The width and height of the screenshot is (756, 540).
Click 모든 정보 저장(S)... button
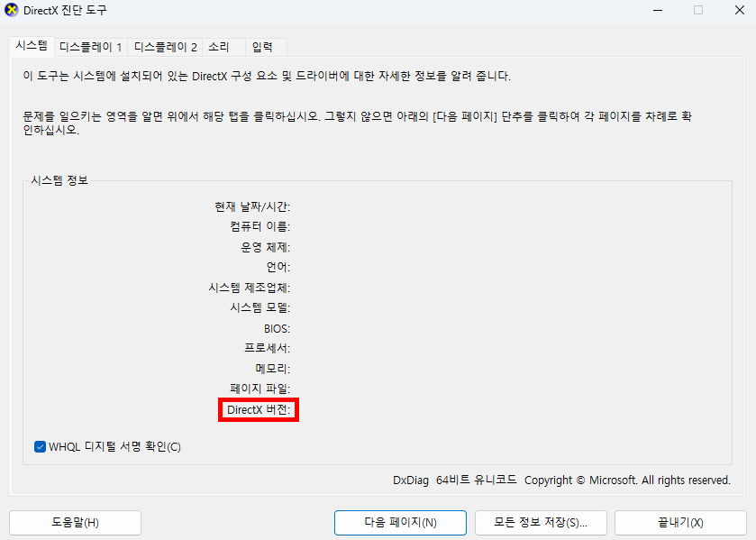(541, 523)
